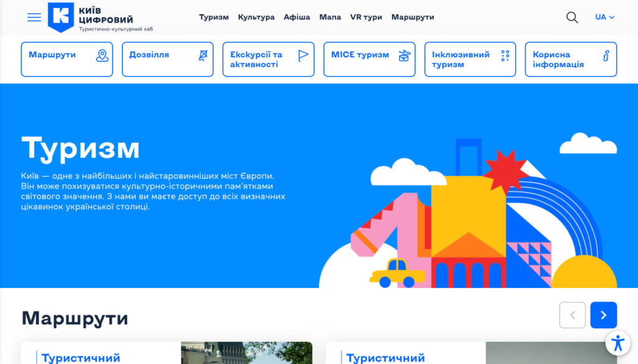Open Мапа navigation link
Screen dimensions: 638x364
coord(330,17)
